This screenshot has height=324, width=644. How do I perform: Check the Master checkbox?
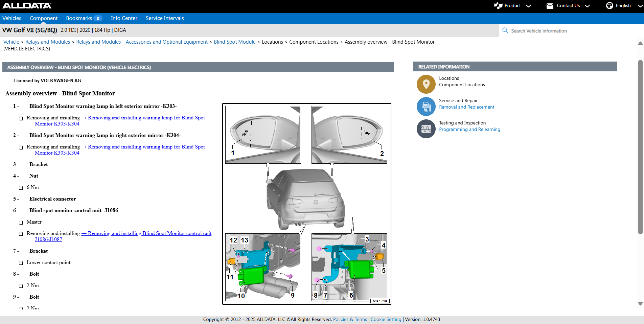click(21, 223)
